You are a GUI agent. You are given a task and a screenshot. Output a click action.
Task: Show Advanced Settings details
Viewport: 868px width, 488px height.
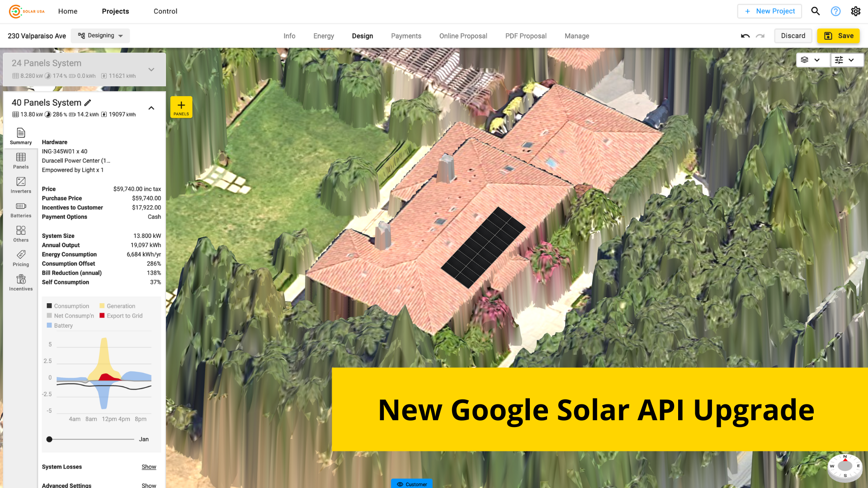click(x=149, y=485)
